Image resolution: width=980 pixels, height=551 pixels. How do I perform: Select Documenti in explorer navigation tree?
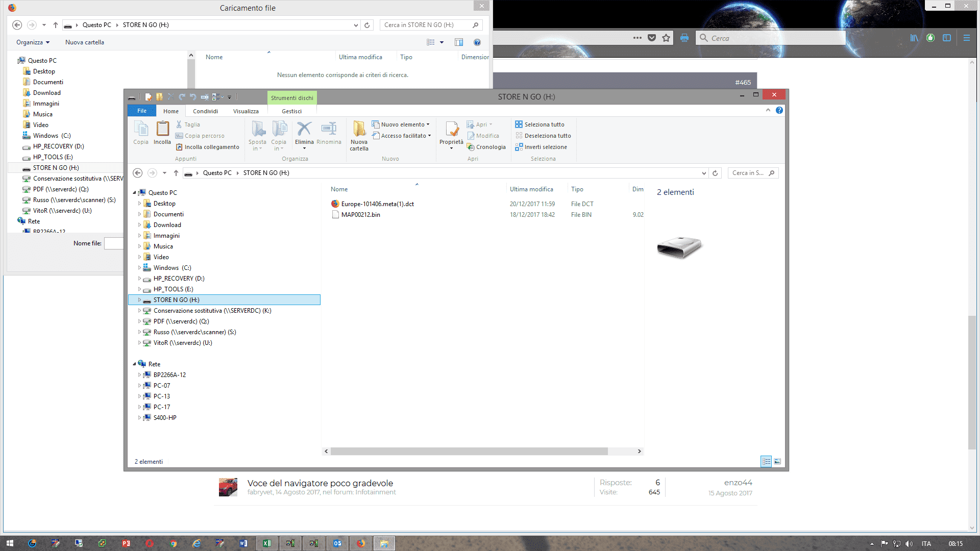(x=168, y=214)
